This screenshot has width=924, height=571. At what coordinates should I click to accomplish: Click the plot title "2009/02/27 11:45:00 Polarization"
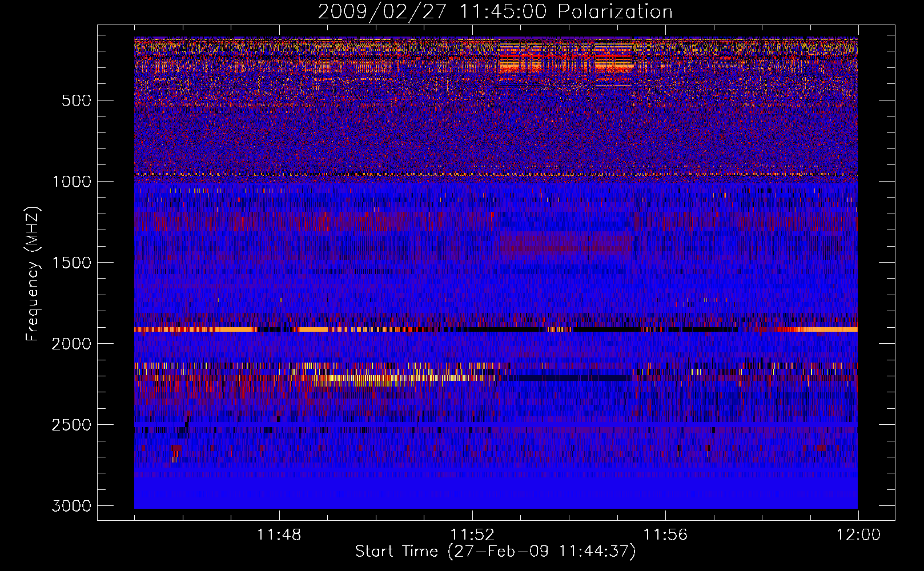click(495, 12)
